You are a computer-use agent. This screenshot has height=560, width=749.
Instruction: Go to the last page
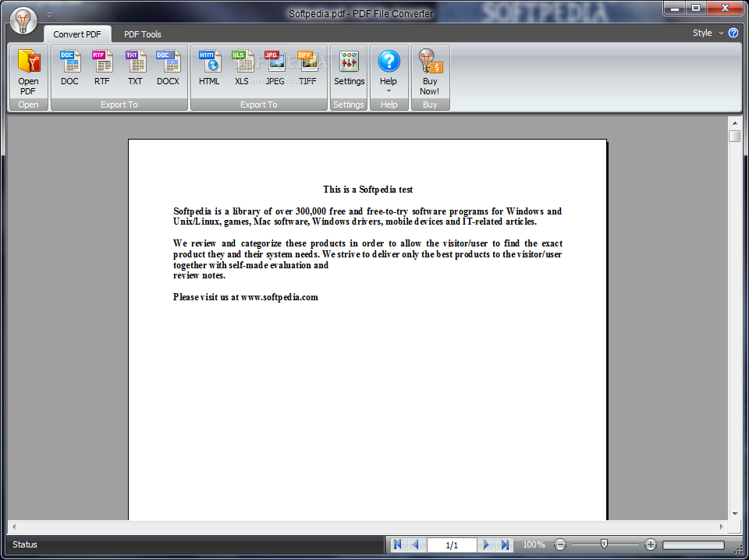tap(505, 544)
